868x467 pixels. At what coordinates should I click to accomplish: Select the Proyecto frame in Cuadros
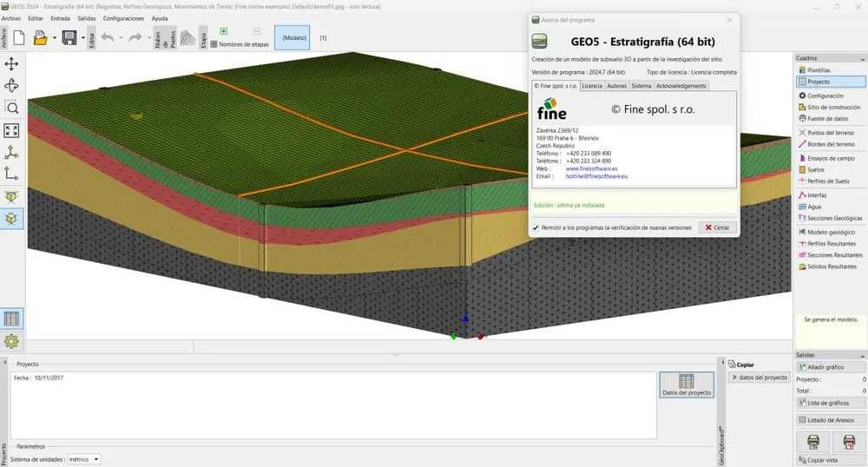(831, 82)
